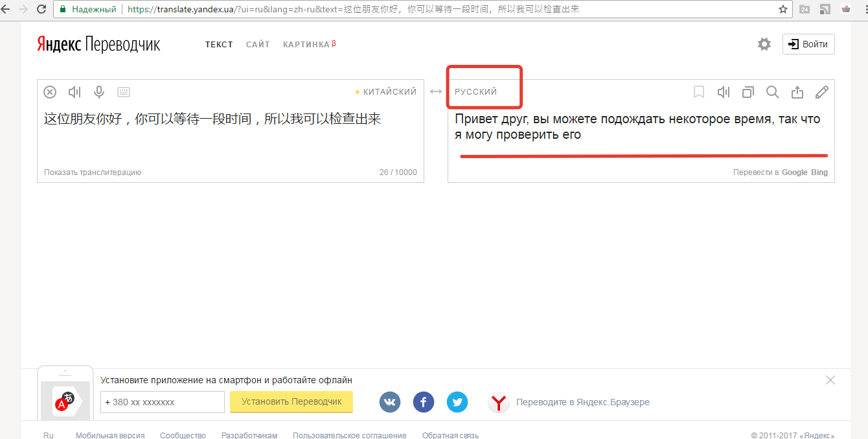Close the app install banner
The image size is (868, 439).
[x=830, y=380]
